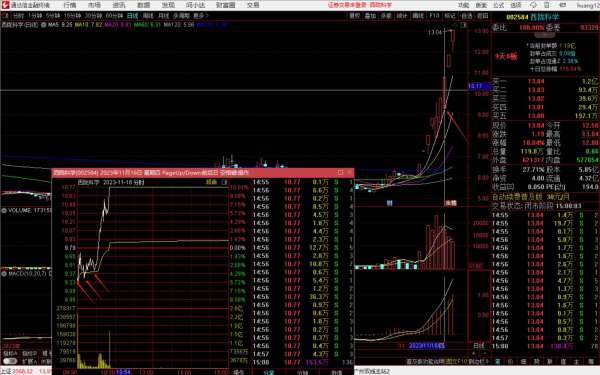Open the 选项 menu at top right
Image resolution: width=600 pixels, height=375 pixels.
[x=516, y=5]
